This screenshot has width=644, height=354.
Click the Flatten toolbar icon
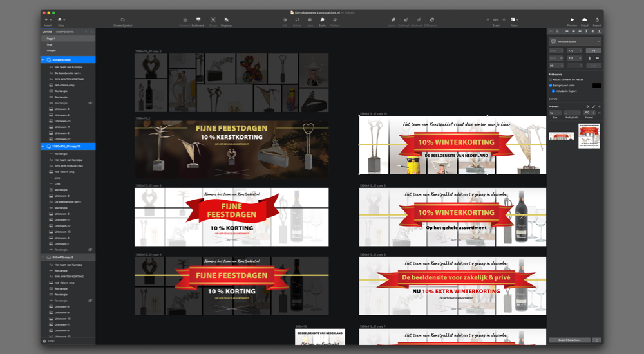click(335, 20)
